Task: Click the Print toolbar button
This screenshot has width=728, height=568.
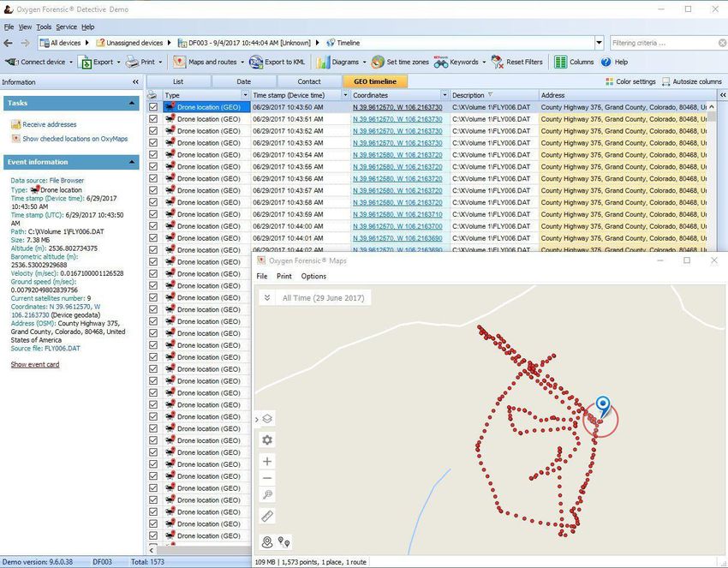Action: [x=141, y=62]
